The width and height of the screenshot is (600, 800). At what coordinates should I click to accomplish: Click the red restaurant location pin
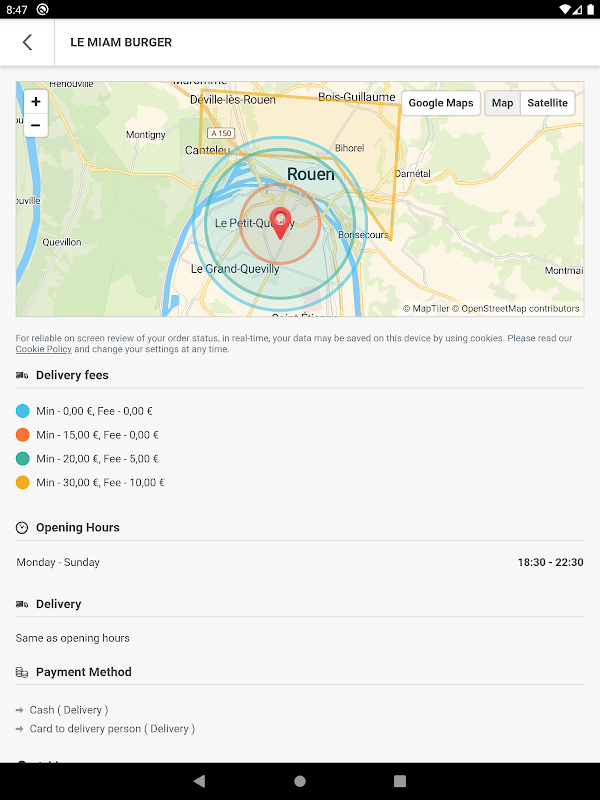(x=280, y=223)
